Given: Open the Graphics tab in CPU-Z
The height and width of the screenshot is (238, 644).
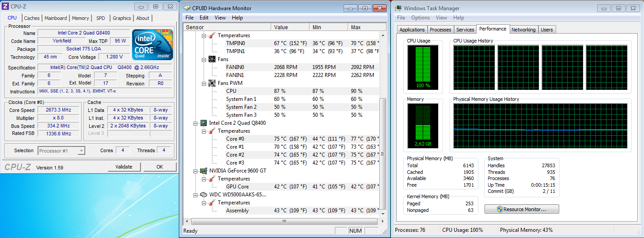Looking at the screenshot, I should [122, 18].
